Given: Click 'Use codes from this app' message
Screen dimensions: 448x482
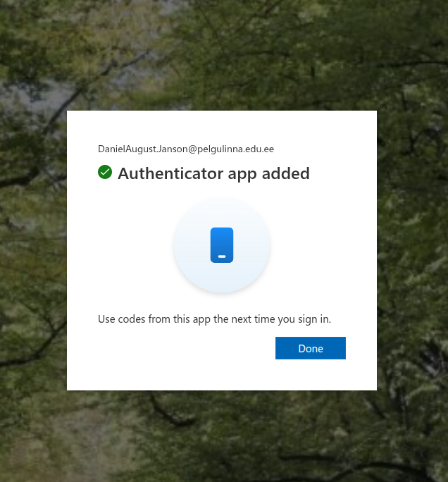Looking at the screenshot, I should pos(214,319).
